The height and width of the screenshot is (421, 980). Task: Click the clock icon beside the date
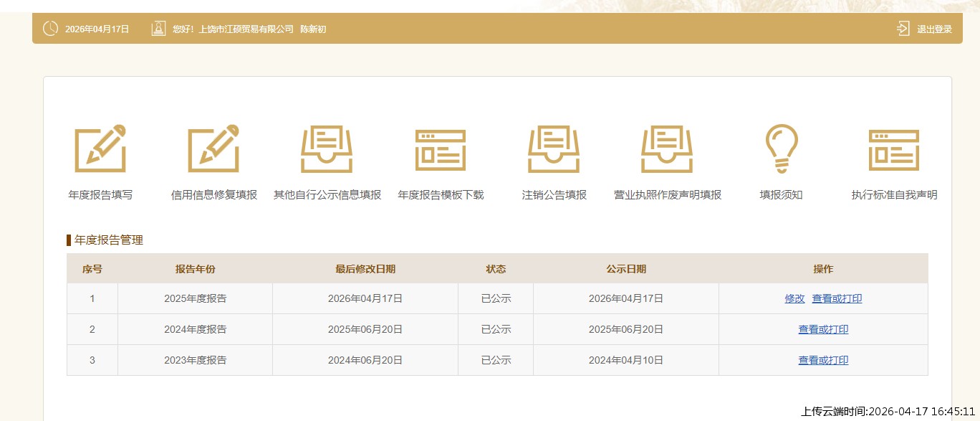coord(50,29)
